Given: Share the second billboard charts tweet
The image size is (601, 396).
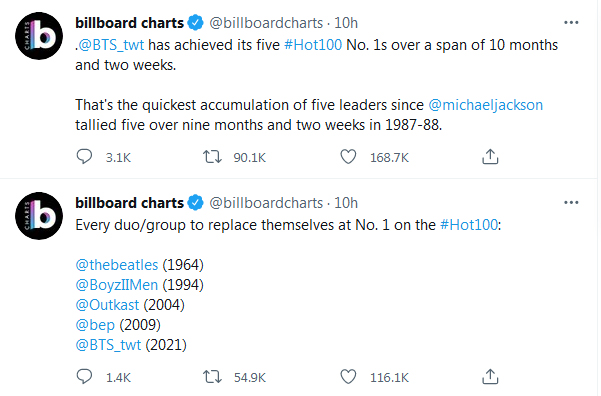Looking at the screenshot, I should [x=490, y=377].
